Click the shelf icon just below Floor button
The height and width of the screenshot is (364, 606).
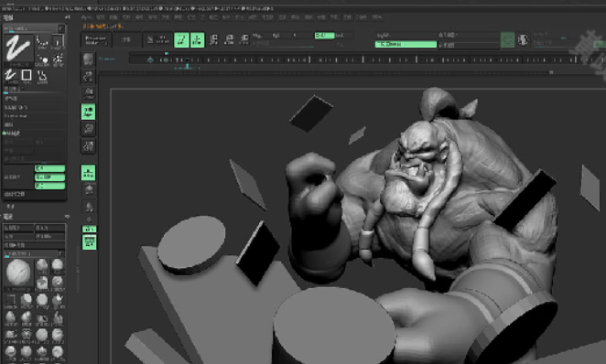(89, 189)
